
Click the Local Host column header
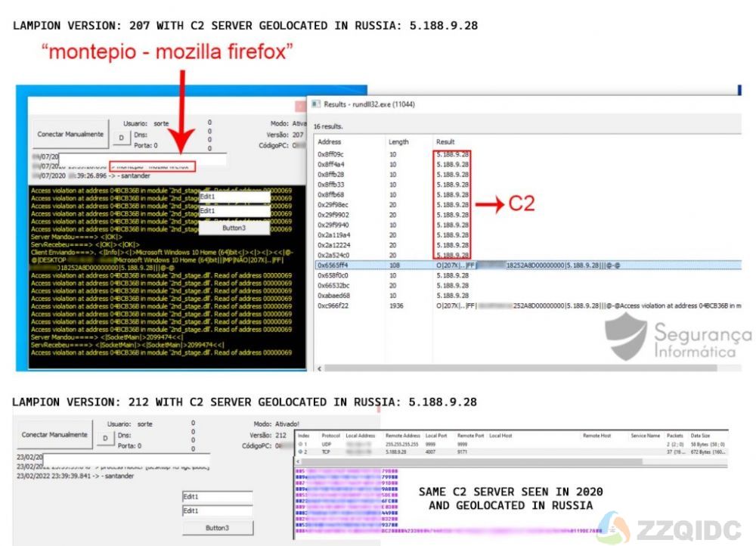(500, 436)
